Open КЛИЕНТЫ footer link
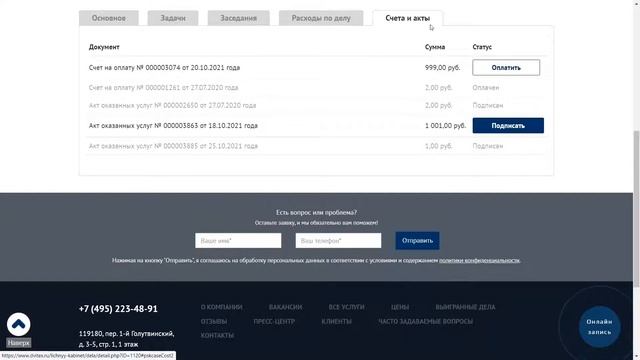The width and height of the screenshot is (640, 360). 336,321
